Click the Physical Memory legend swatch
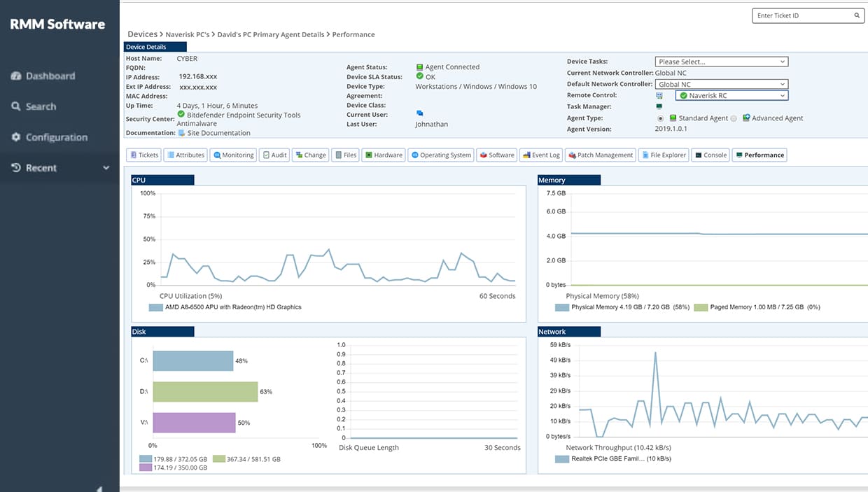The image size is (868, 492). pyautogui.click(x=561, y=307)
